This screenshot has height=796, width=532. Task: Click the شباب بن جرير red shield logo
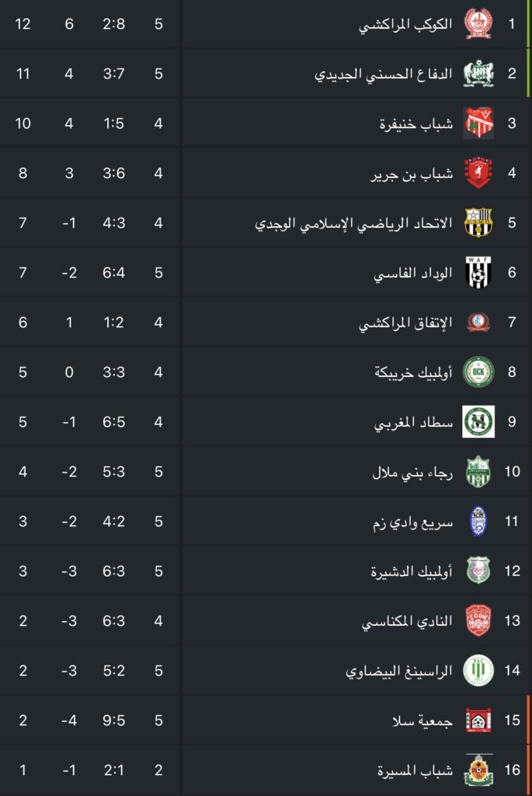(478, 173)
